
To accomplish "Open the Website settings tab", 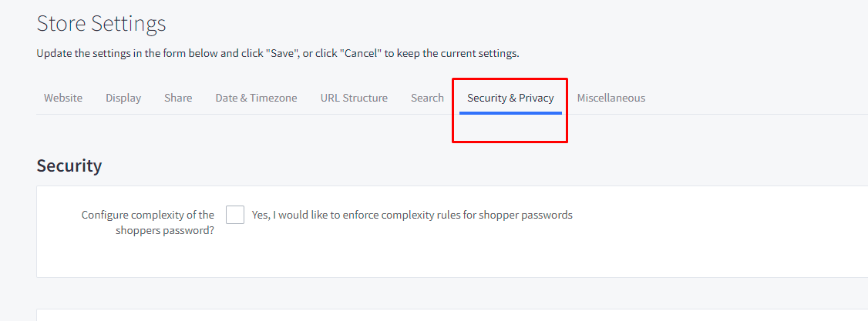I will pyautogui.click(x=63, y=98).
